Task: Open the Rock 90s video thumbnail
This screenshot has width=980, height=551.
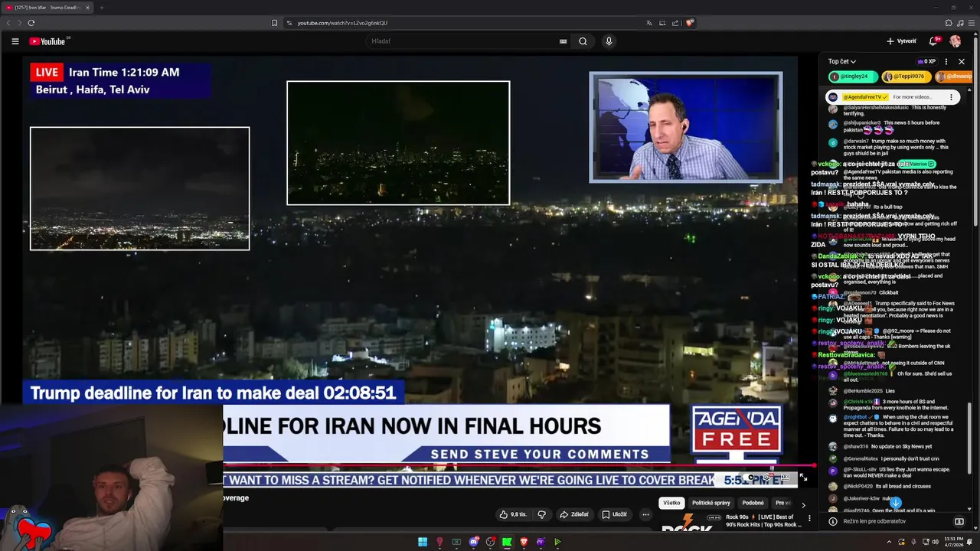Action: click(691, 523)
